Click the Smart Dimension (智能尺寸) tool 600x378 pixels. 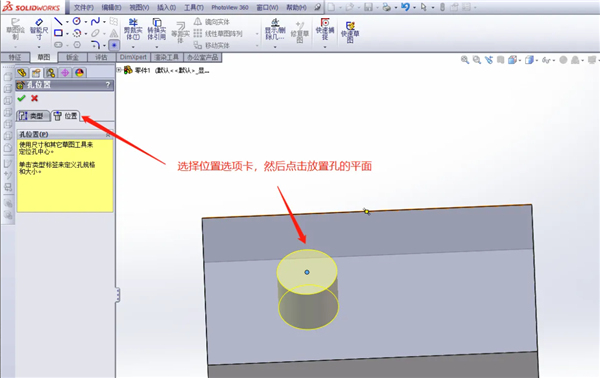[39, 29]
